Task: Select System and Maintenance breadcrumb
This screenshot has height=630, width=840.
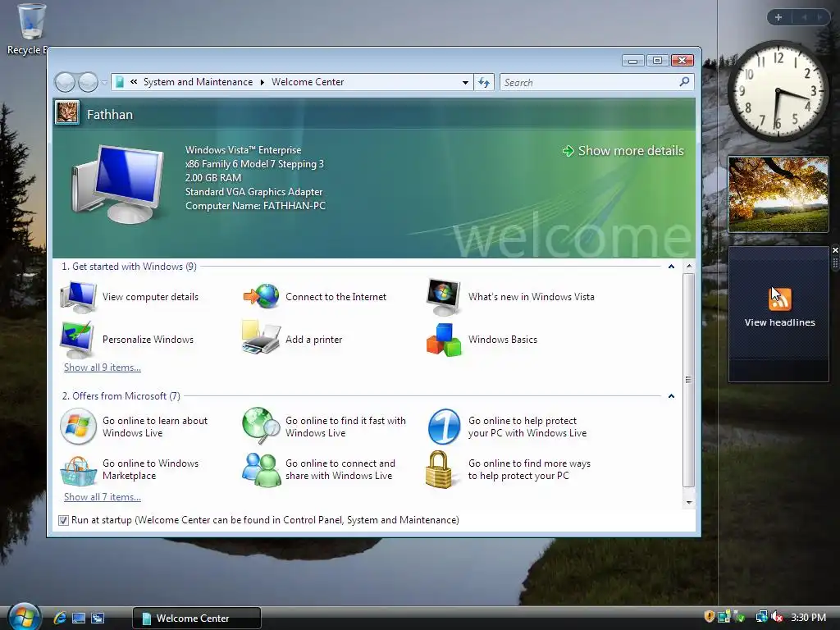Action: (198, 82)
